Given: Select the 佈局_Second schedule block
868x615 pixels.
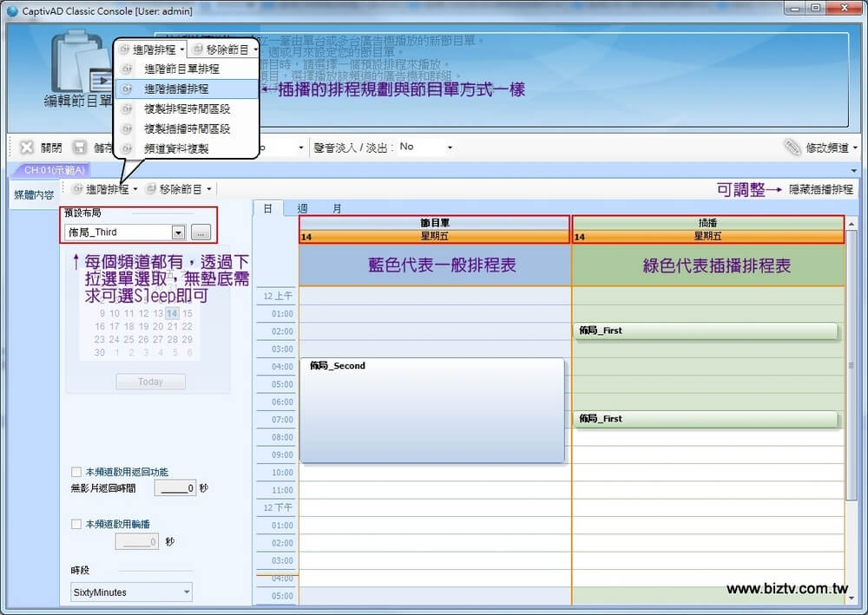Looking at the screenshot, I should (431, 409).
